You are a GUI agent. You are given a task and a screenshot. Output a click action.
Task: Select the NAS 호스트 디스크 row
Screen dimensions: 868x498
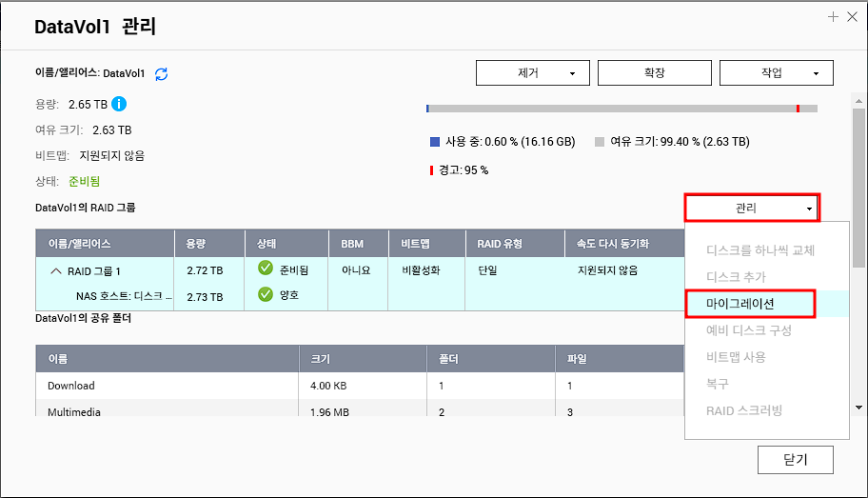(x=360, y=297)
